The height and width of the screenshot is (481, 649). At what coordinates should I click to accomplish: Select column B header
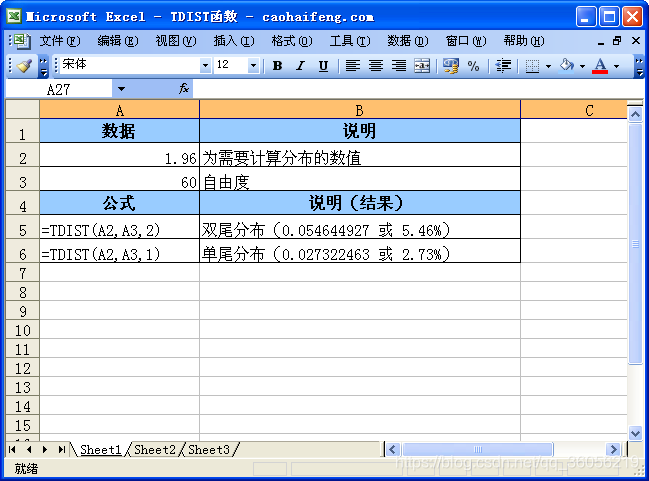point(360,110)
